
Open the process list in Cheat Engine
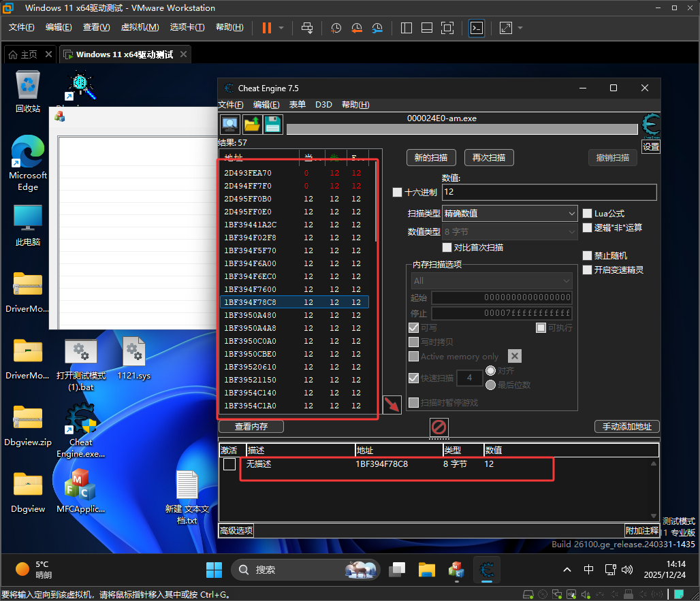point(230,124)
